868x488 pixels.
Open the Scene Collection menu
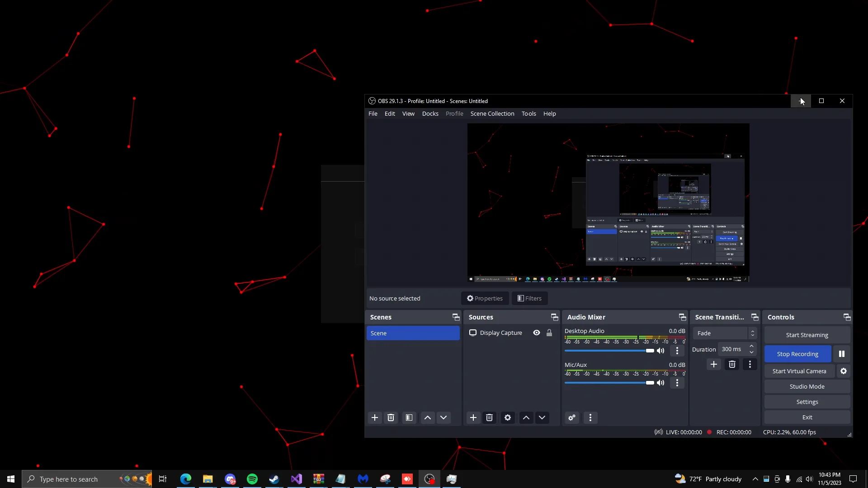[492, 113]
